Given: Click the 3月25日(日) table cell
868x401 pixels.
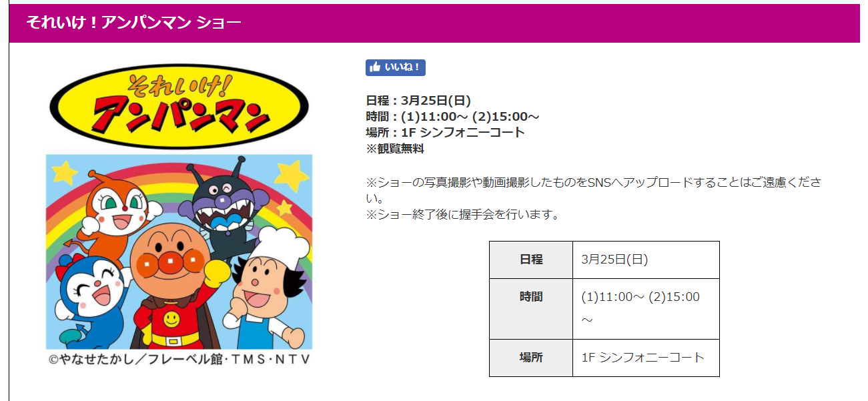Looking at the screenshot, I should [646, 260].
